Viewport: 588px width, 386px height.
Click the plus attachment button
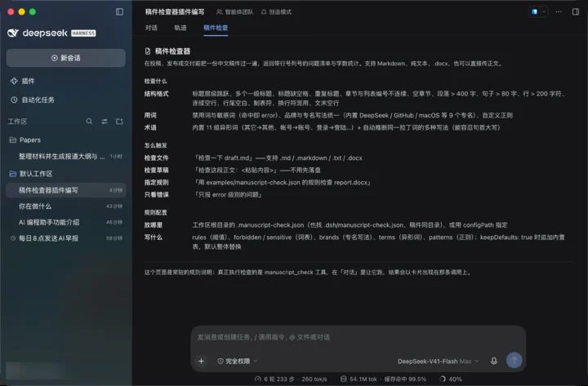pos(202,361)
